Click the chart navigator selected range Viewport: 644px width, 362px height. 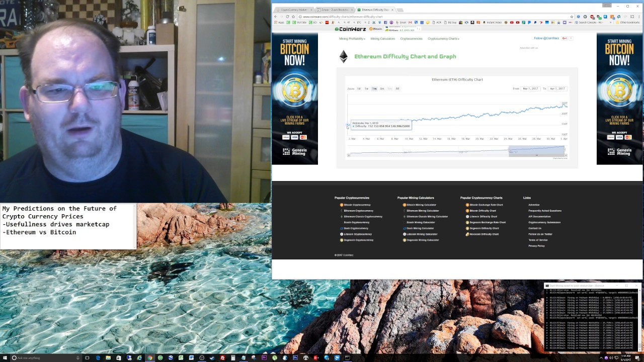536,150
